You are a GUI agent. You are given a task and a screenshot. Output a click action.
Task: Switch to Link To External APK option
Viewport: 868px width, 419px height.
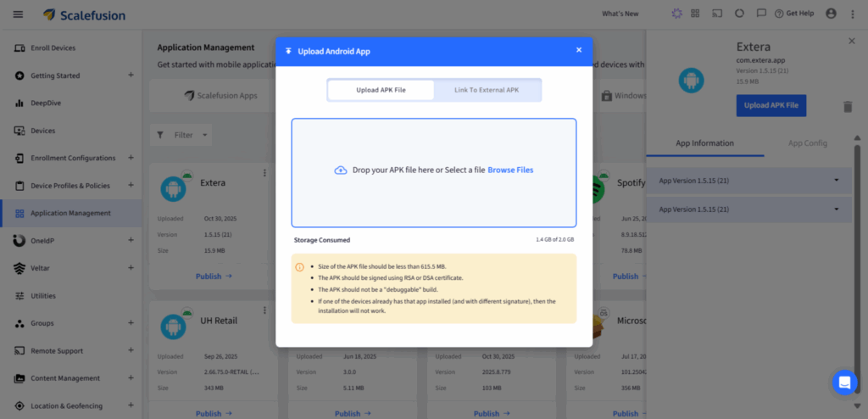487,90
